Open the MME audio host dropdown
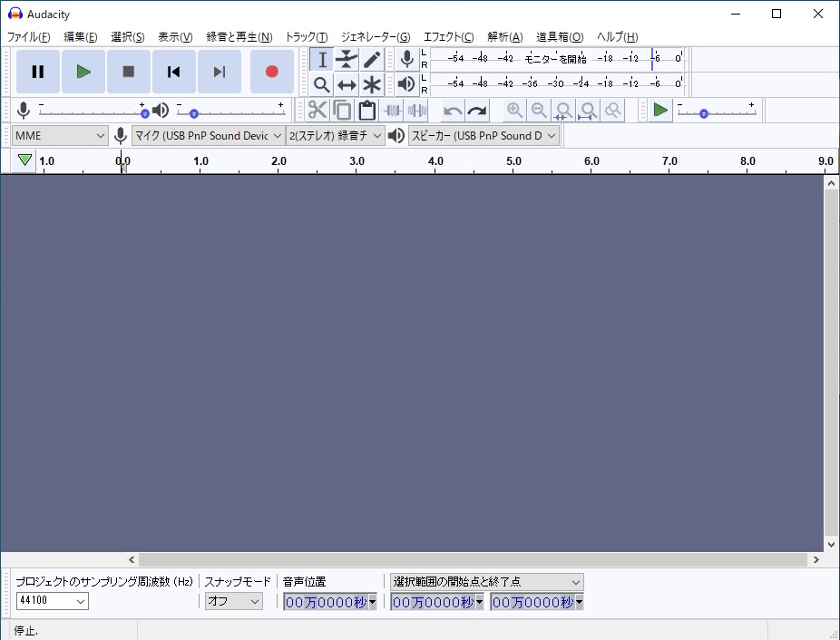840x640 pixels. [60, 135]
